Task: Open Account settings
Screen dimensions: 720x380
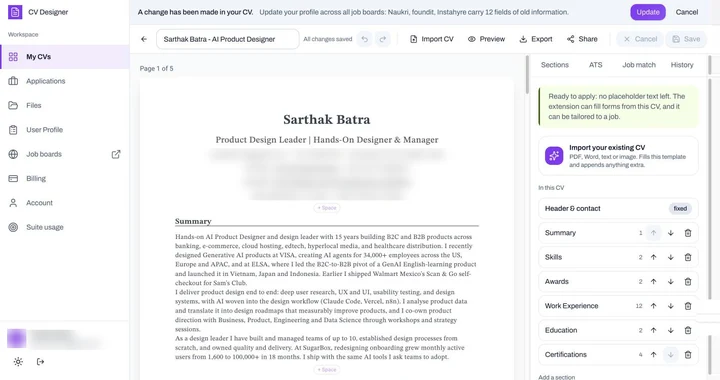Action: pyautogui.click(x=65, y=203)
